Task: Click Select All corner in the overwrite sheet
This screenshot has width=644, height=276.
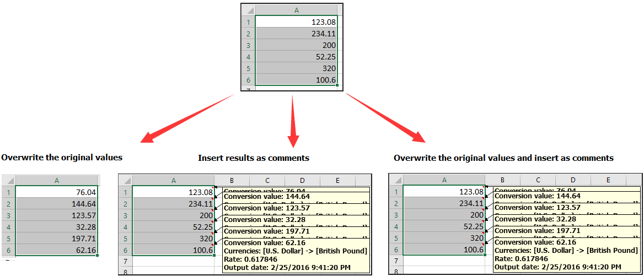Action: tap(9, 180)
